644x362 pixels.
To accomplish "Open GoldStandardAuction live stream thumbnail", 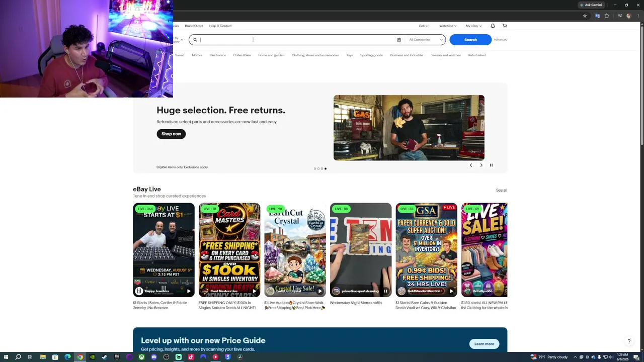I will click(426, 250).
